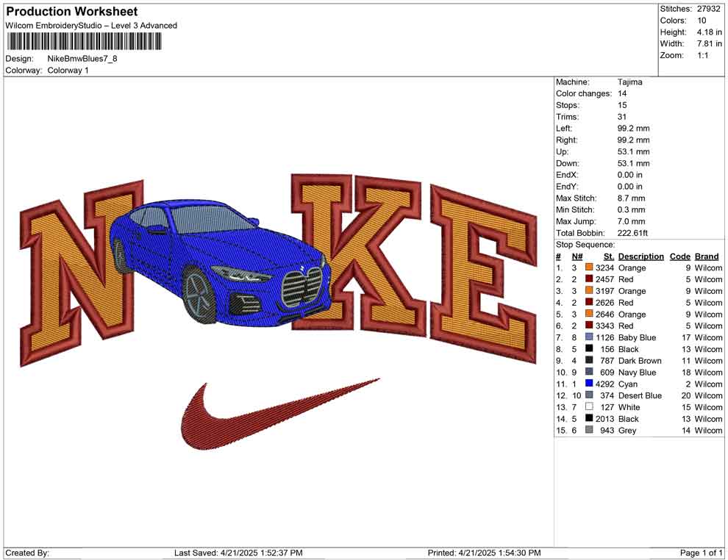Click the White color swatch

(589, 406)
